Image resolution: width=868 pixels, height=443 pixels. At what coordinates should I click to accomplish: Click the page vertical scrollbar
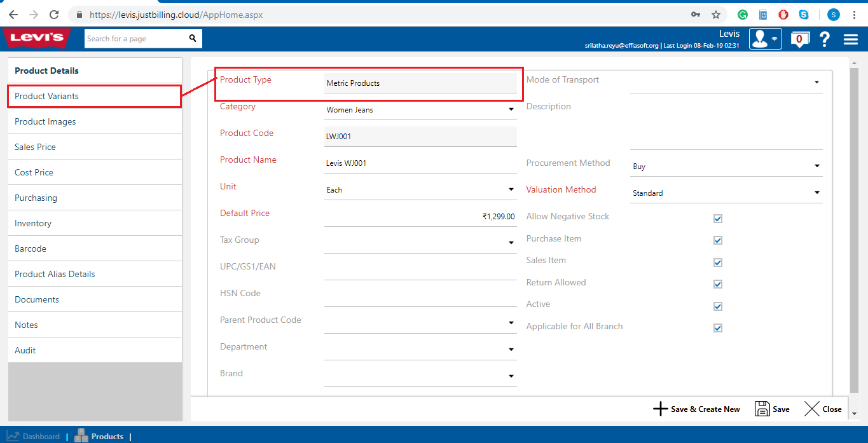point(854,229)
